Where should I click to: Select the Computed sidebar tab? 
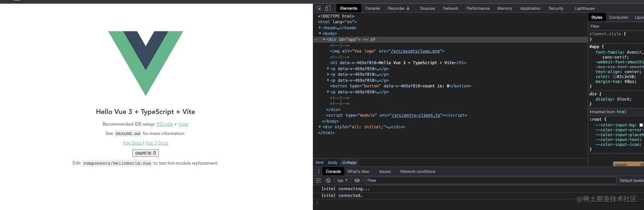[x=618, y=17]
